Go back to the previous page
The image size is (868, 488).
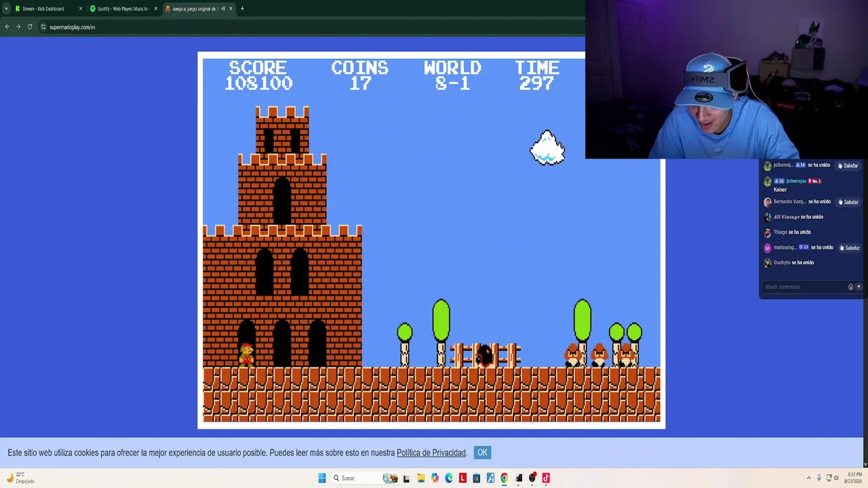7,27
